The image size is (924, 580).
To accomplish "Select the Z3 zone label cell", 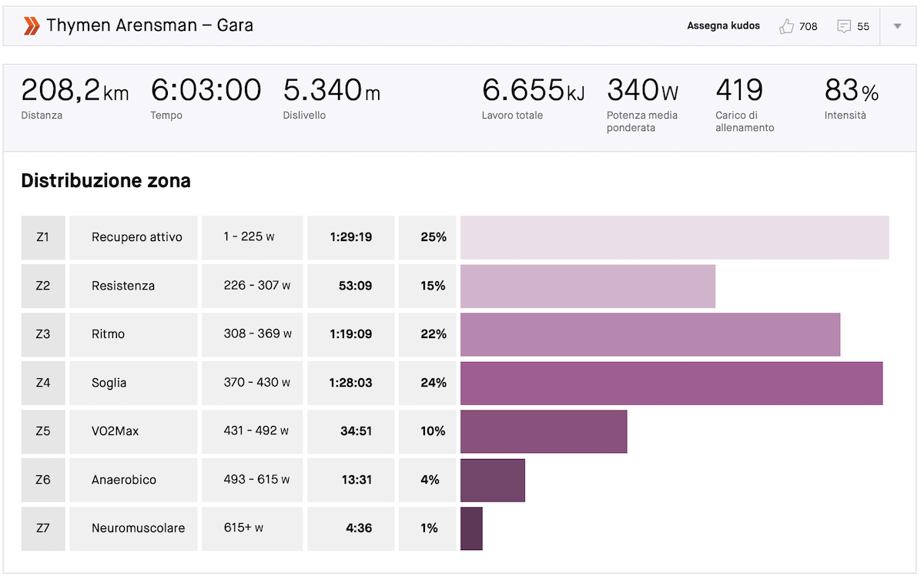I will pyautogui.click(x=43, y=334).
